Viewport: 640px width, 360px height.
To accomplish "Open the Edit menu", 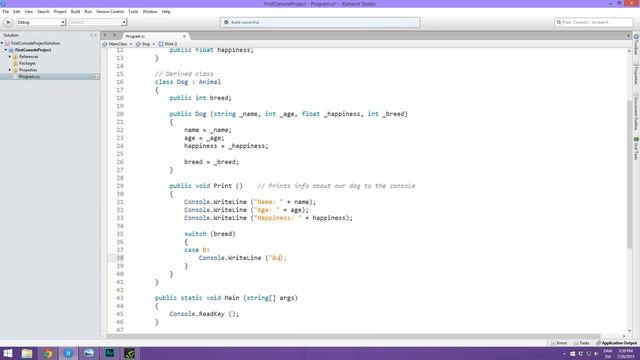I will 16,12.
